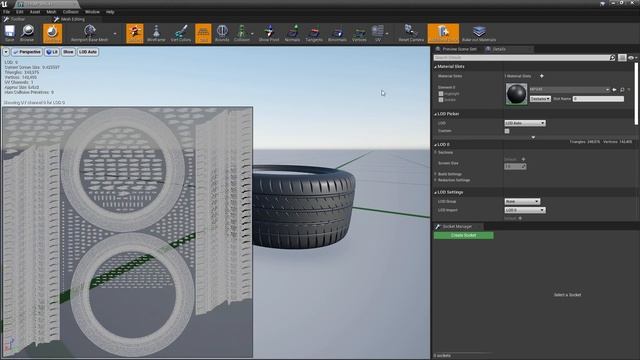Viewport: 640px width, 360px height.
Task: Open the LOD Group None dropdown
Action: pos(522,201)
